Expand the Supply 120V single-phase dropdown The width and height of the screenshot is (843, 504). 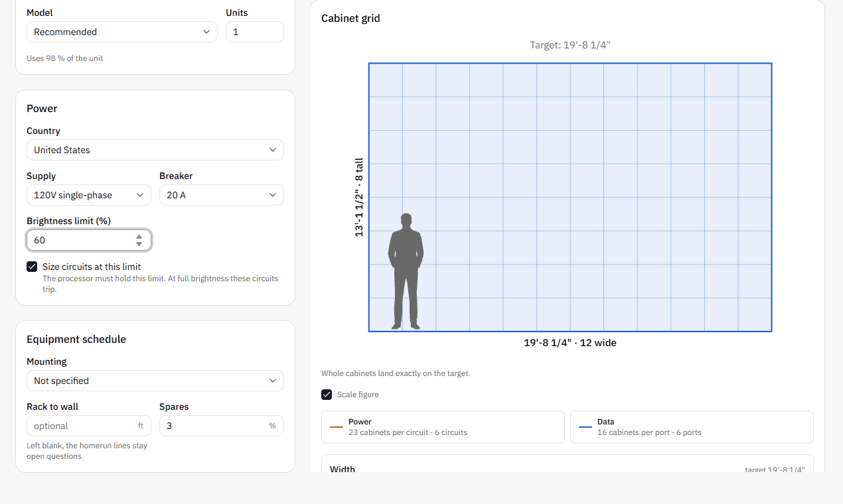click(89, 195)
